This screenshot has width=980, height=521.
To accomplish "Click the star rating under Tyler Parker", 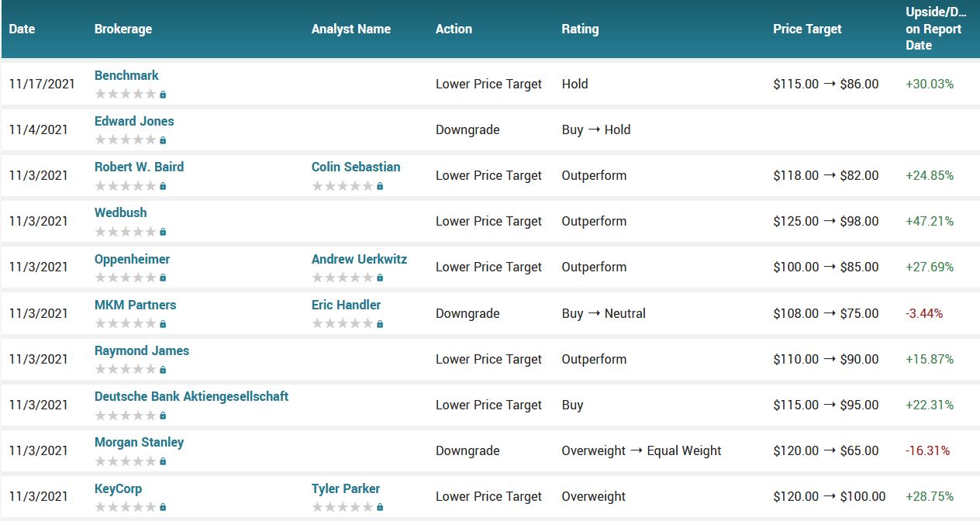I will point(343,506).
